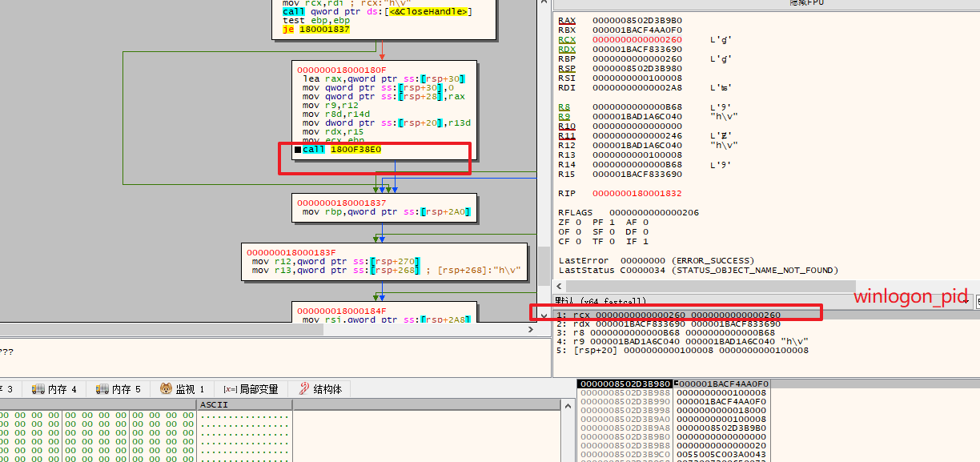Click the R13 register value
Viewport: 980px width, 462px height.
coord(637,155)
